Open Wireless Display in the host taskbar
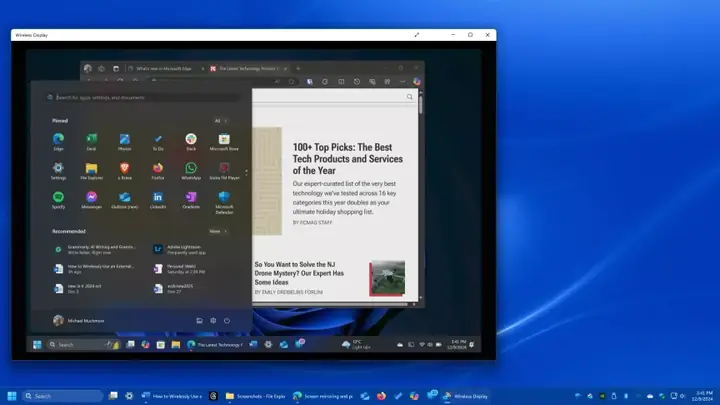This screenshot has height=405, width=720. tap(465, 396)
